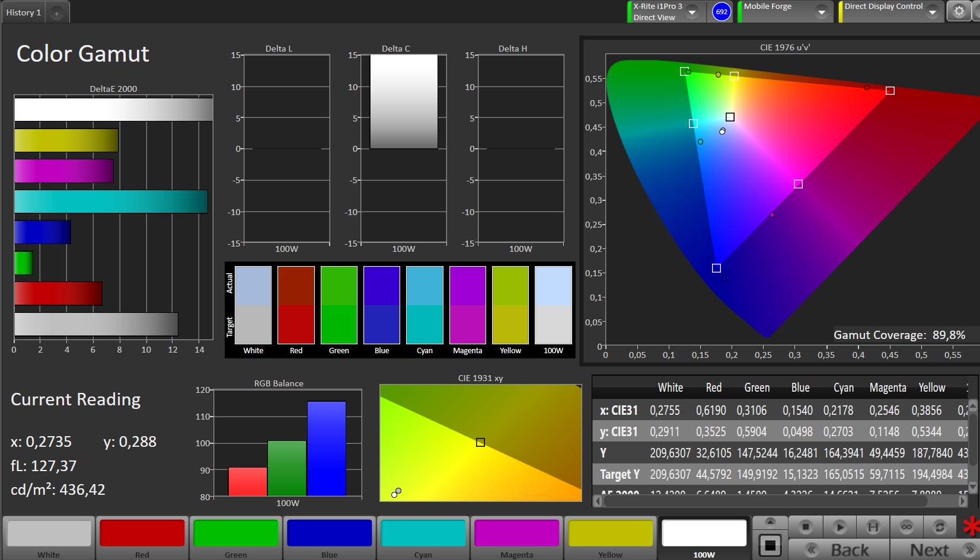Switch to the History 1 tab
980x560 pixels.
click(x=24, y=12)
